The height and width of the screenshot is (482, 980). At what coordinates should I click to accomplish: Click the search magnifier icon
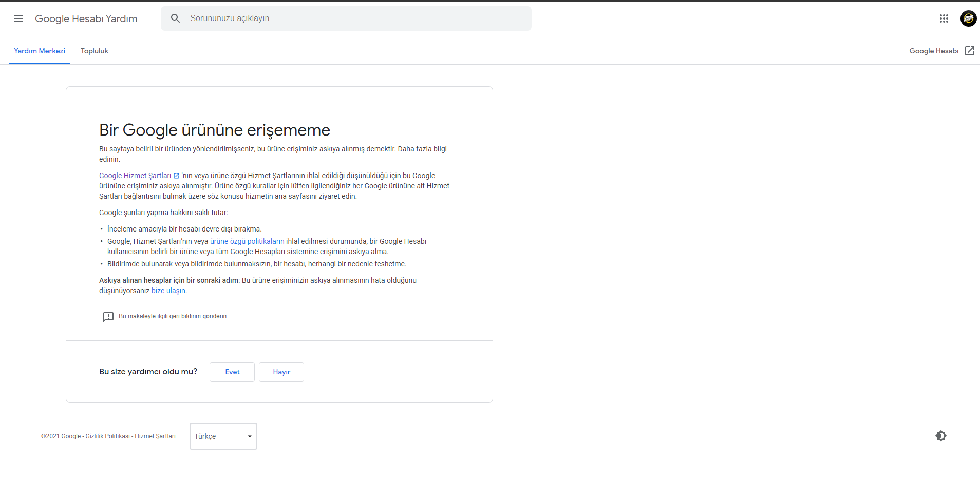tap(175, 18)
